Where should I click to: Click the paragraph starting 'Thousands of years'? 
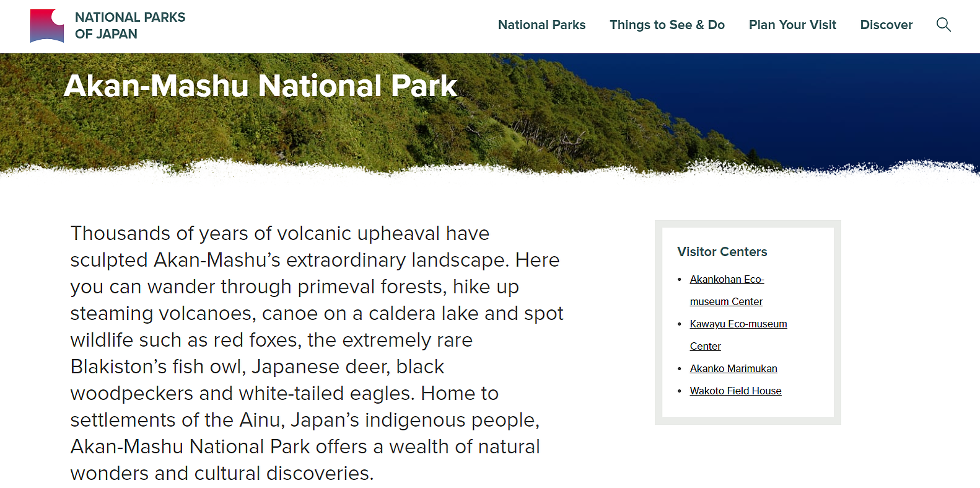click(x=317, y=353)
